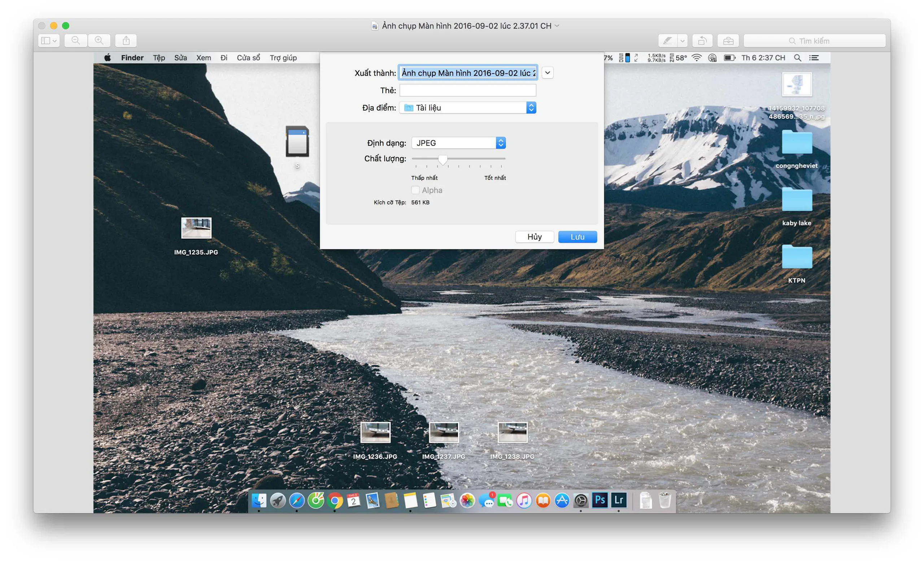Click the Photoshop icon in the Dock

(x=600, y=501)
